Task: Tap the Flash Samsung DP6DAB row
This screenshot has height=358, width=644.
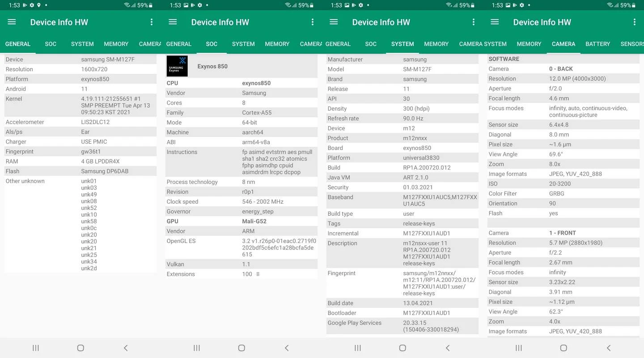Action: [x=80, y=171]
